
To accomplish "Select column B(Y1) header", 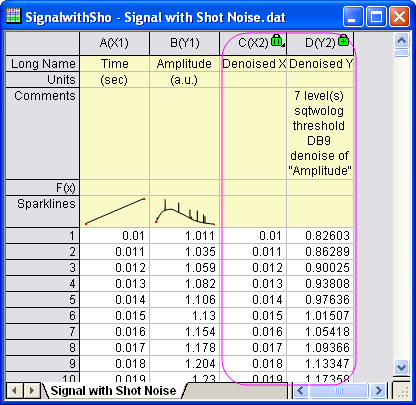I will (185, 43).
